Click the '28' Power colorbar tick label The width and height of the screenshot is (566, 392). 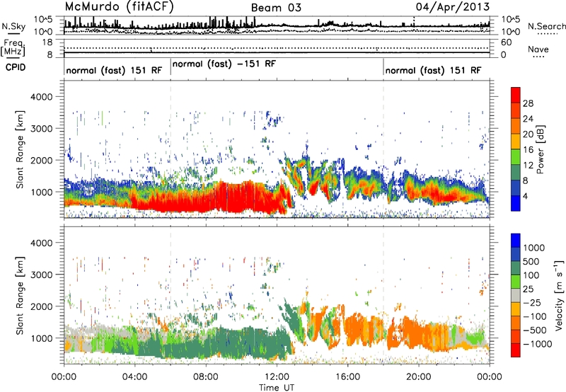(x=528, y=103)
